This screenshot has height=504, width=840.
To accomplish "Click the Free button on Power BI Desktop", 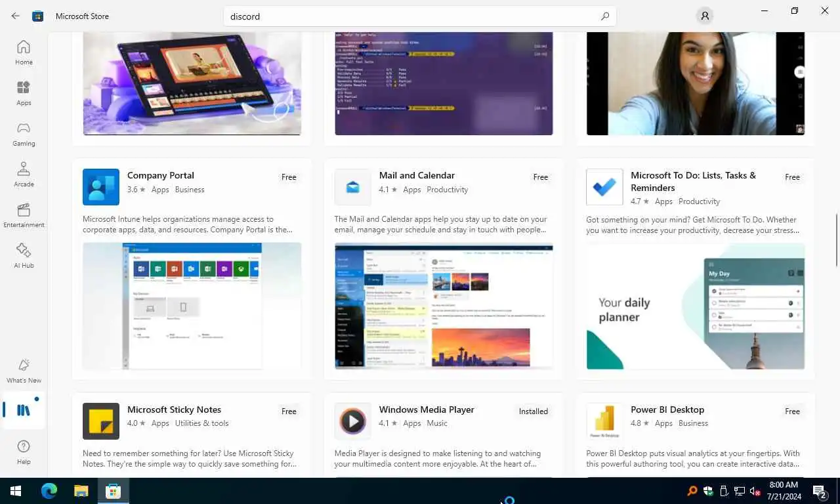I will [x=792, y=411].
